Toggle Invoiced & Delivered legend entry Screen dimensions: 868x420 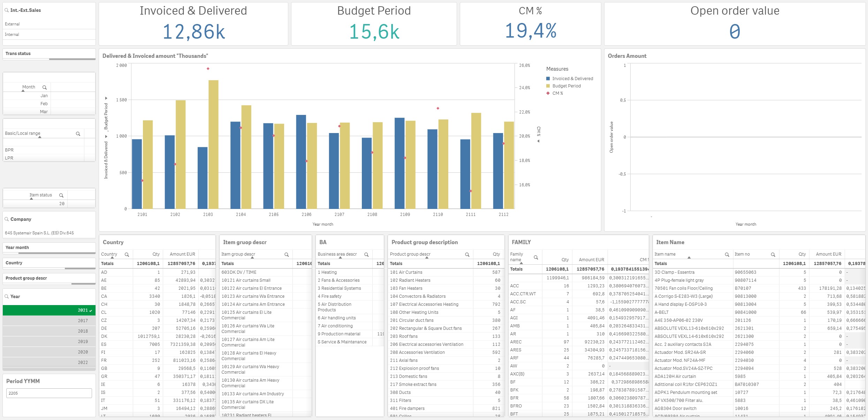tap(572, 79)
